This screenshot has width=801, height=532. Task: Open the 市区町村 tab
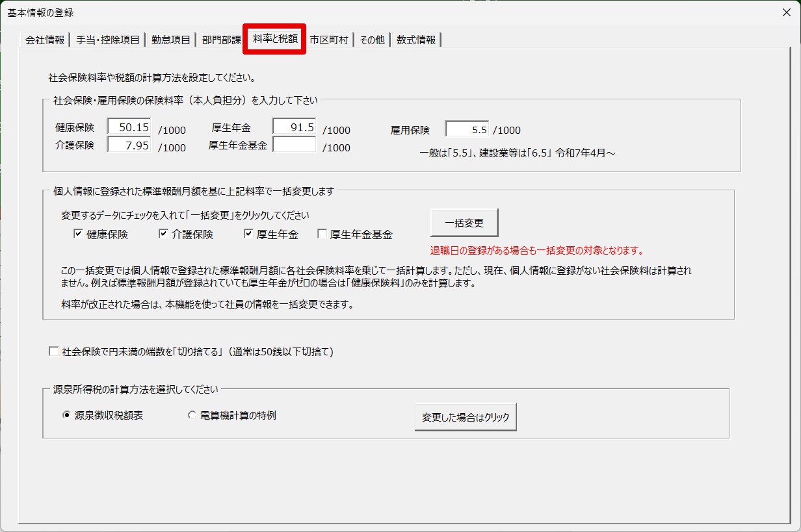pos(329,40)
